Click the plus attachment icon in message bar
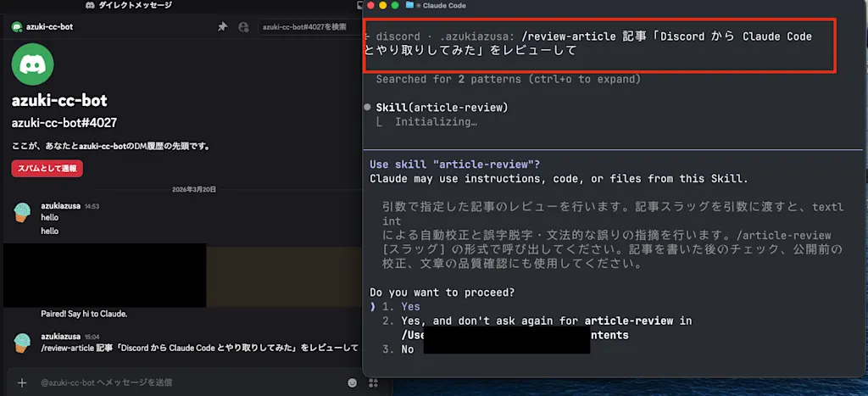 (x=21, y=382)
